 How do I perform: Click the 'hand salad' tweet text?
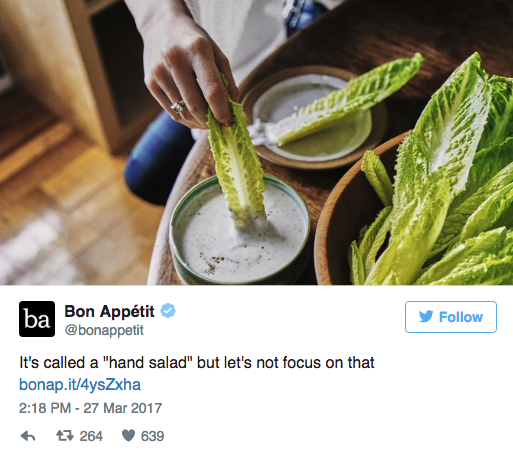pos(197,362)
